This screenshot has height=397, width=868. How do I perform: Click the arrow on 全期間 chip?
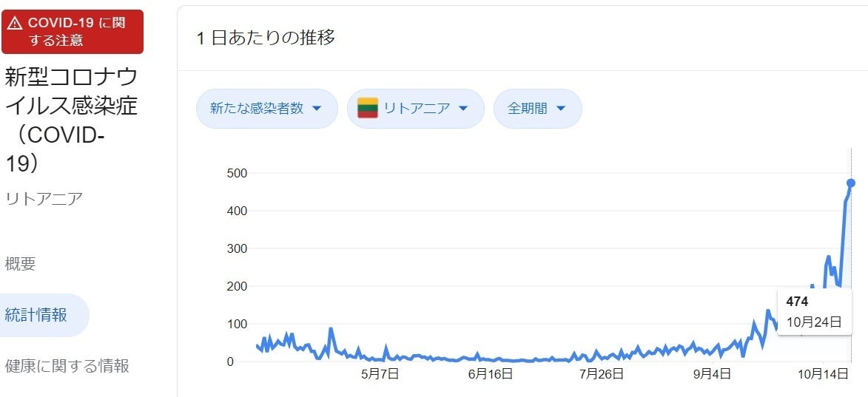coord(560,109)
